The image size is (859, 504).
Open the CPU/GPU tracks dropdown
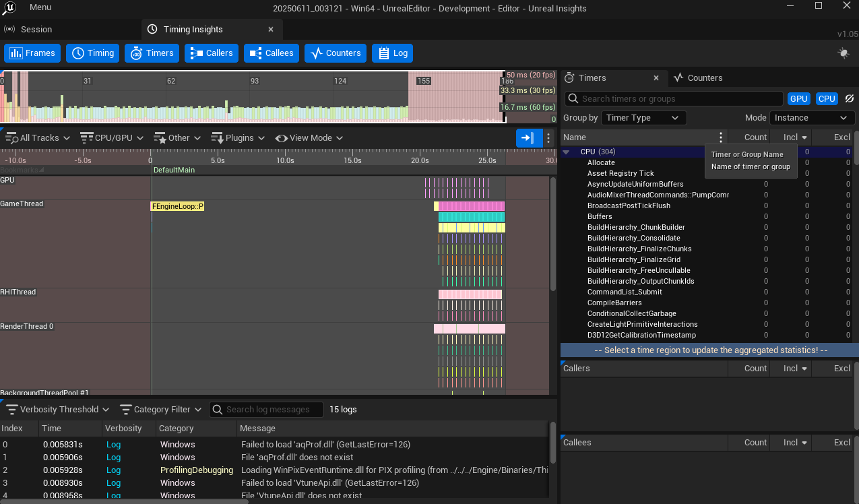pos(111,138)
